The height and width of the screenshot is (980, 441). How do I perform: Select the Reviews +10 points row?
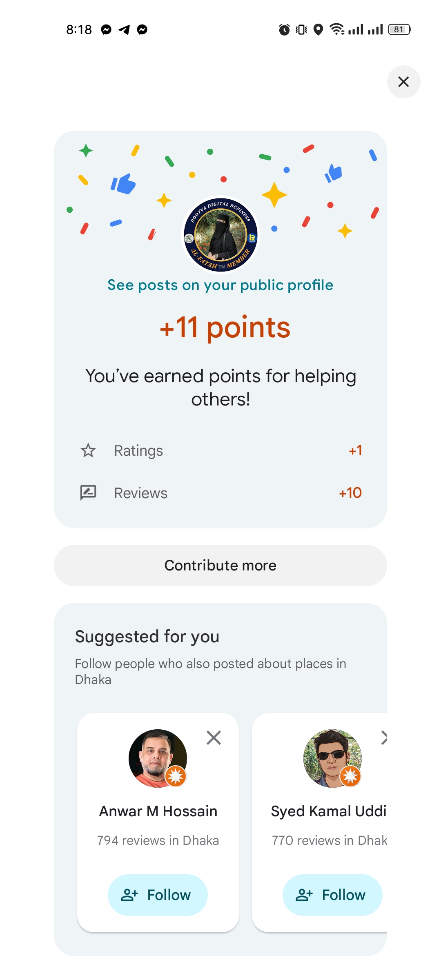[x=220, y=493]
